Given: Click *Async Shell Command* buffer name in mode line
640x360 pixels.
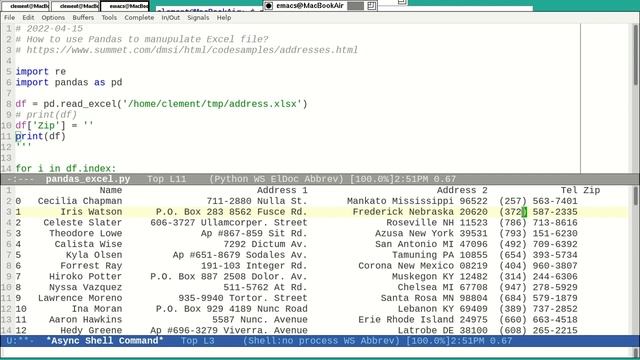Looking at the screenshot, I should (104, 341).
